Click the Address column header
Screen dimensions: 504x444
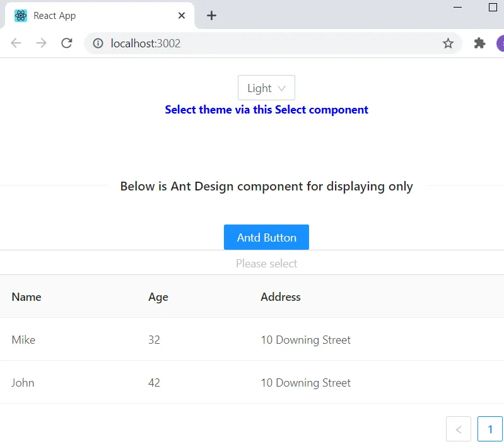click(281, 297)
